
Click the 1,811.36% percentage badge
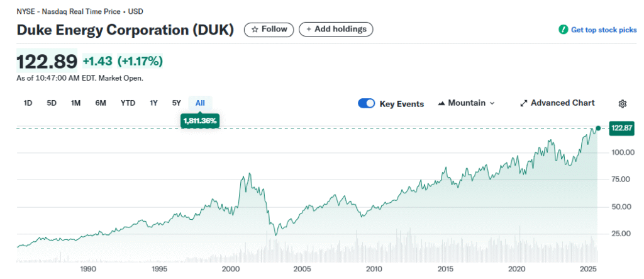coord(200,120)
